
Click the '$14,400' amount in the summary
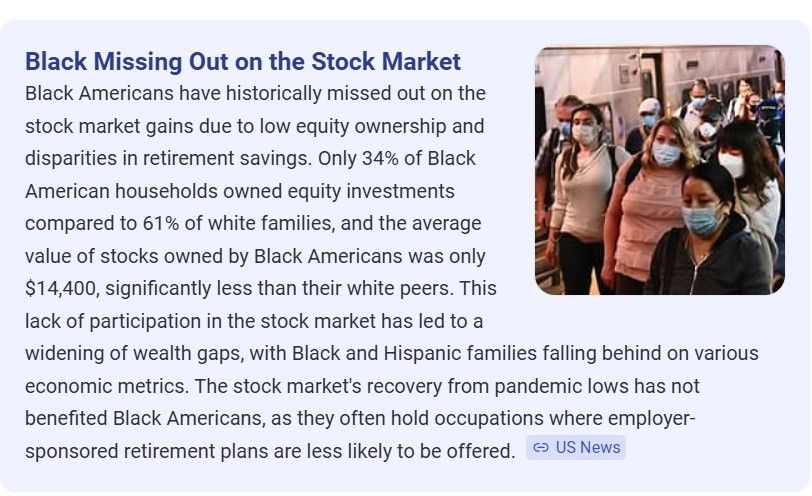coord(62,288)
